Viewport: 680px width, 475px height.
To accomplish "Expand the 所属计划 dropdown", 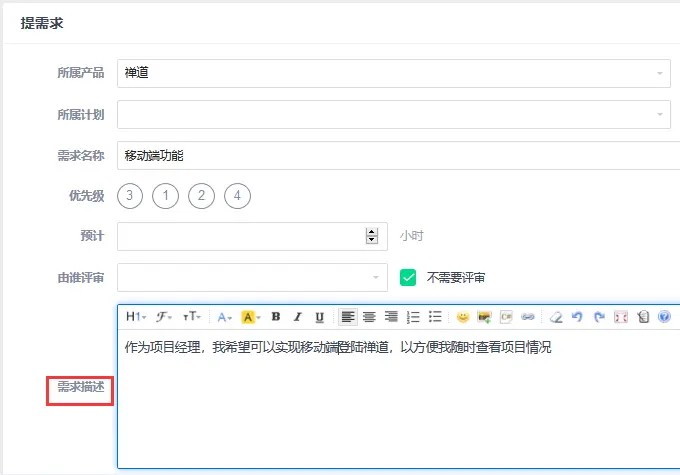I will 394,115.
